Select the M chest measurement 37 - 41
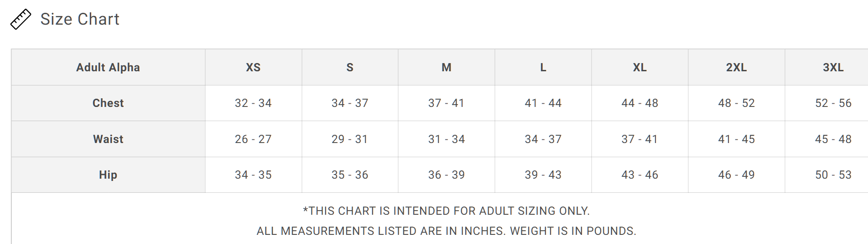Screen dimensions: 868x244 [447, 103]
